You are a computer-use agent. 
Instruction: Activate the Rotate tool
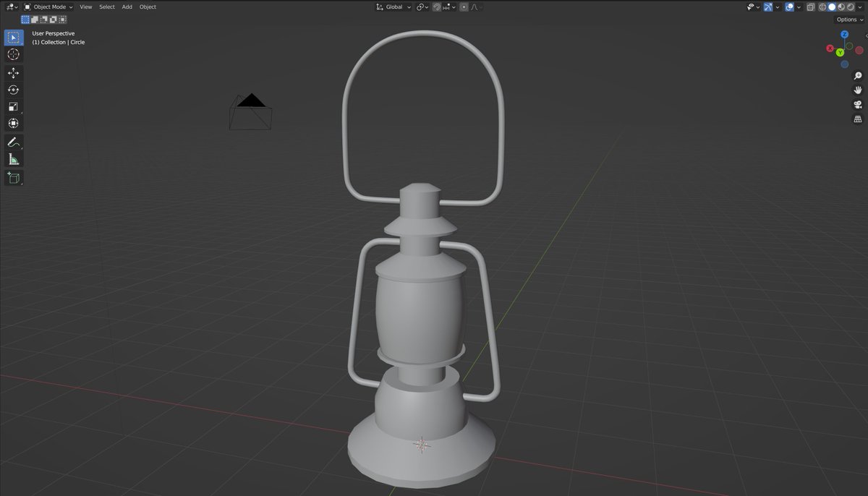coord(13,90)
